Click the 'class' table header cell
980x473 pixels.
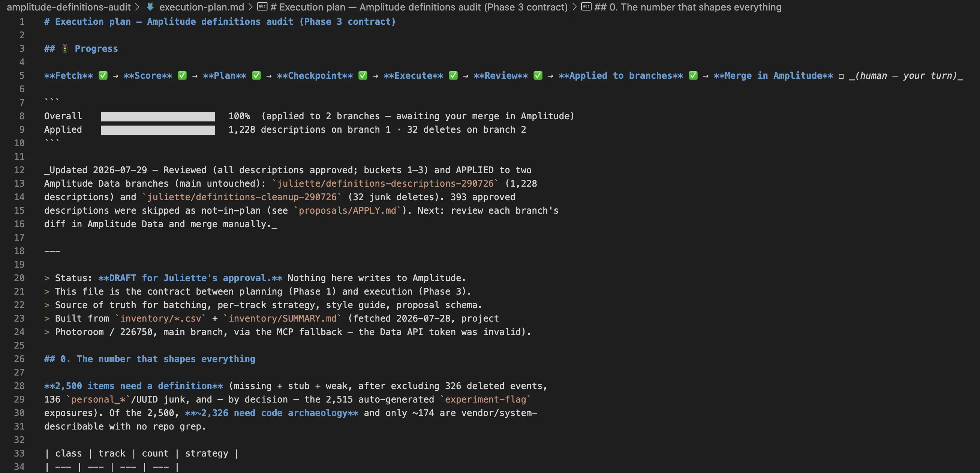(69, 453)
